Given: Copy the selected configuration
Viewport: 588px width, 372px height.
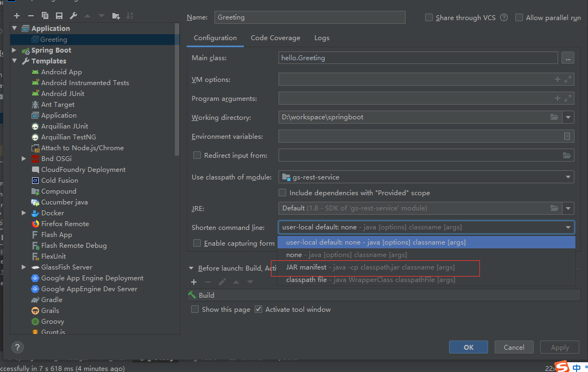Looking at the screenshot, I should tap(45, 16).
